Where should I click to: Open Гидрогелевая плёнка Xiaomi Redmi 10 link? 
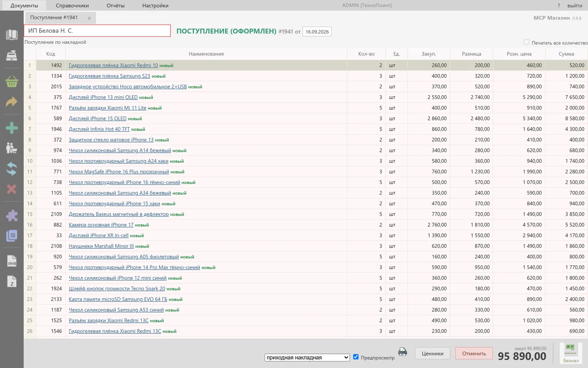tap(113, 66)
